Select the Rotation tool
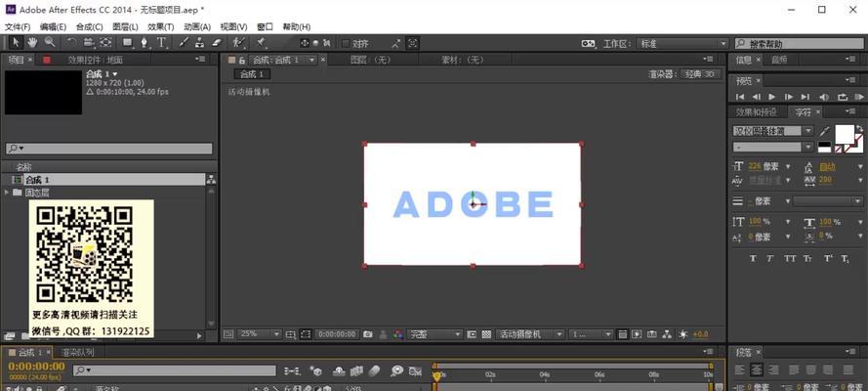Viewport: 868px width, 391px height. point(71,43)
